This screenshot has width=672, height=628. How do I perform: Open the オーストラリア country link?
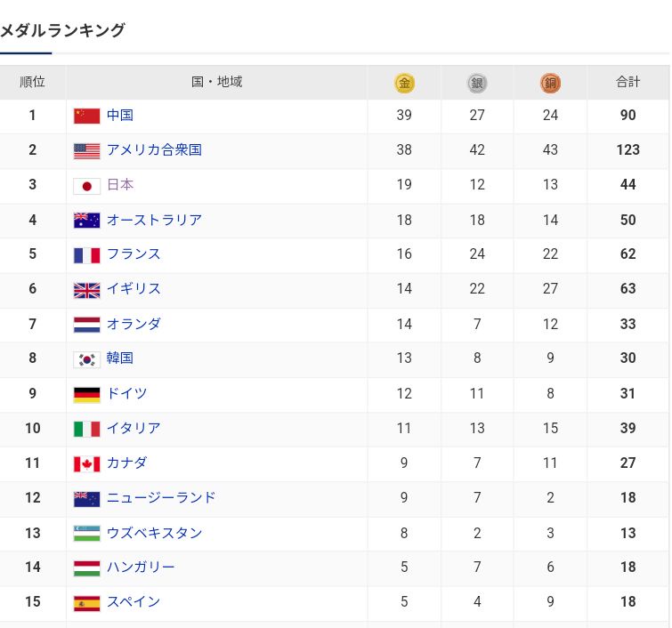pyautogui.click(x=154, y=220)
